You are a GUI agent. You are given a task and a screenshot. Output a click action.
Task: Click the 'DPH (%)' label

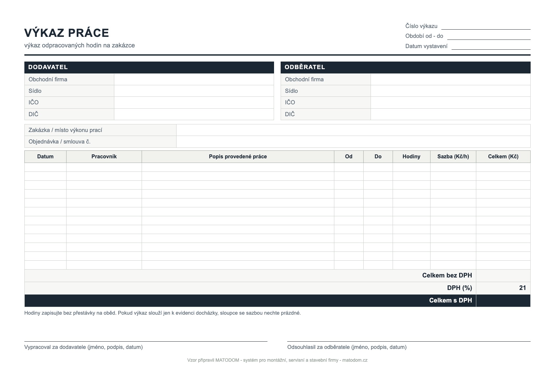[459, 288]
